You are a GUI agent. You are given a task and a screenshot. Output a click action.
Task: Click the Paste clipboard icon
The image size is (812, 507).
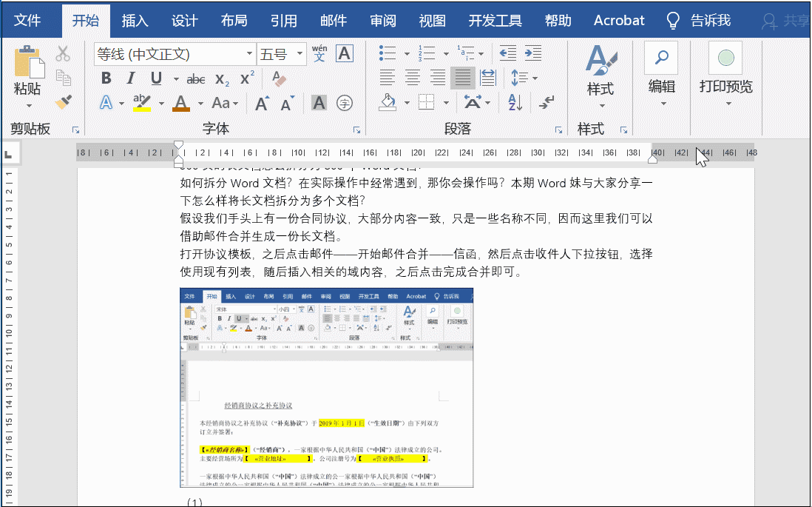coord(29,62)
